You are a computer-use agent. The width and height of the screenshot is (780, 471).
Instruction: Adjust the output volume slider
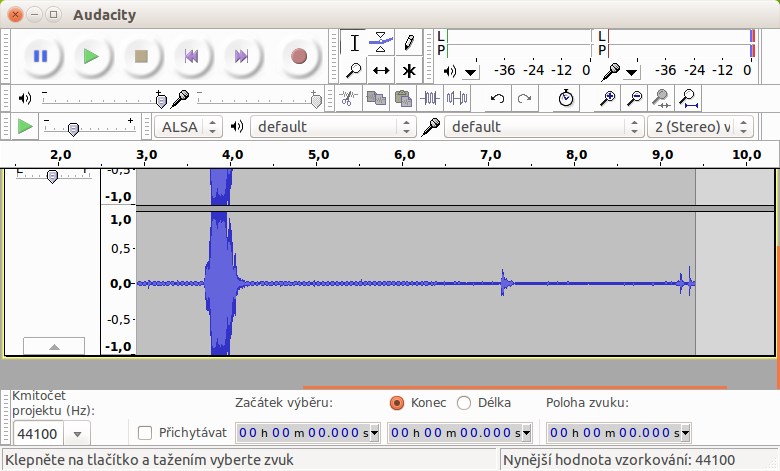104,100
